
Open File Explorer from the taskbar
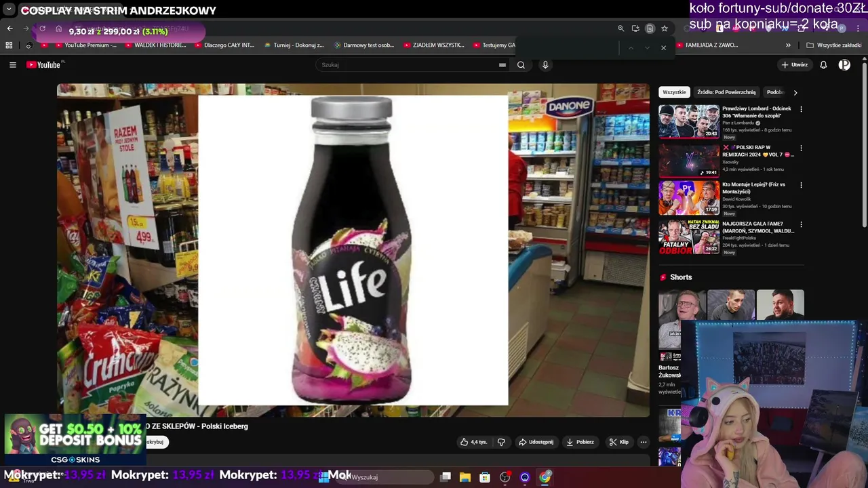(465, 477)
